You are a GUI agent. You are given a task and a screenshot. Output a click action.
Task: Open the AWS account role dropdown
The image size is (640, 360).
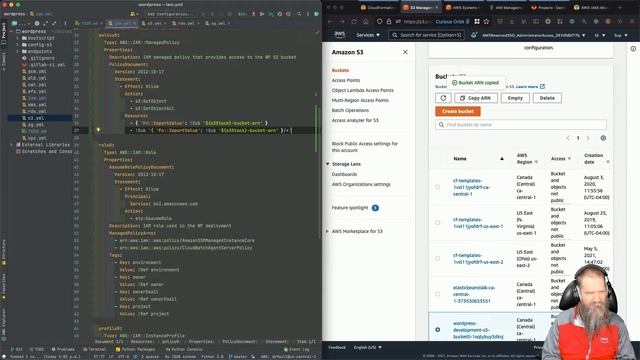[533, 36]
